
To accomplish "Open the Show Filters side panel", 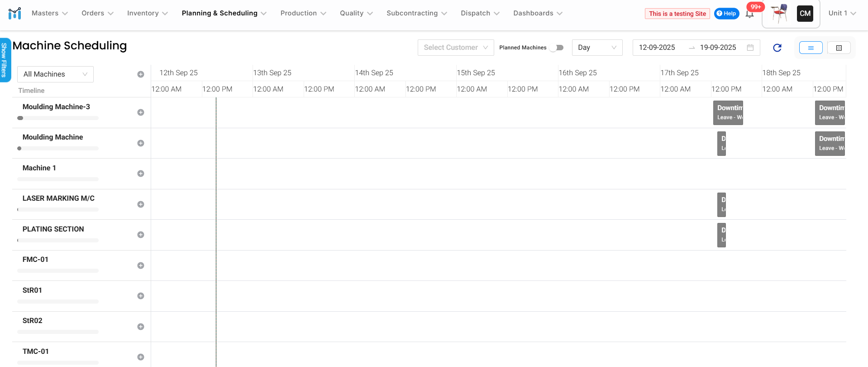I will pos(5,60).
